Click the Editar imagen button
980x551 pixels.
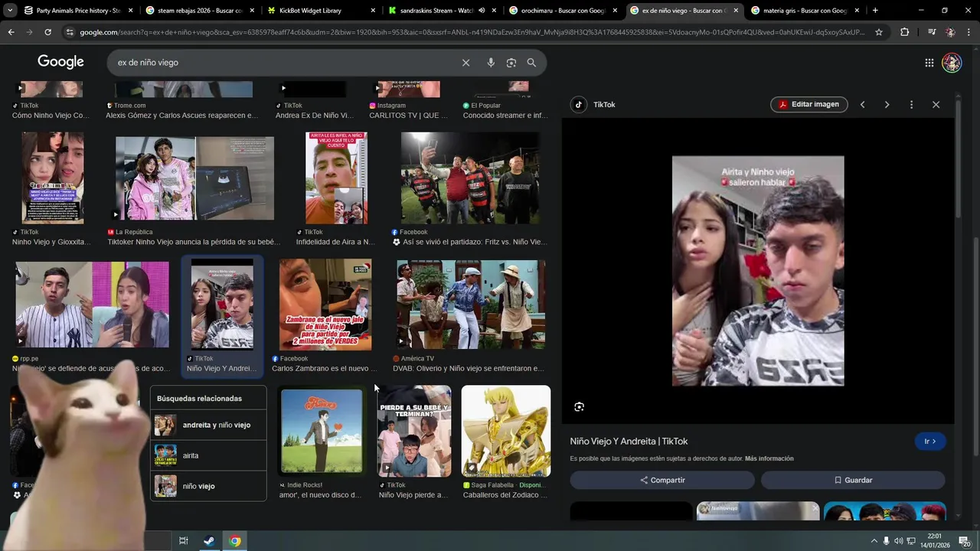tap(809, 104)
